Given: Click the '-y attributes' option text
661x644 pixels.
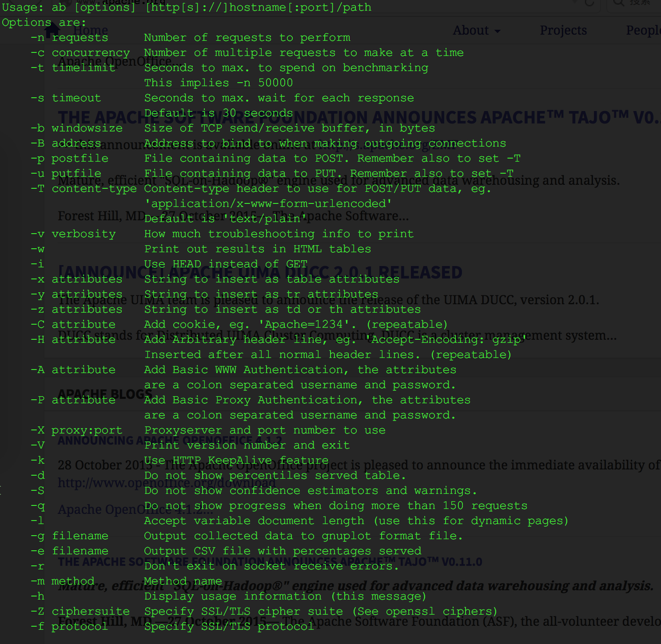Looking at the screenshot, I should coord(76,294).
